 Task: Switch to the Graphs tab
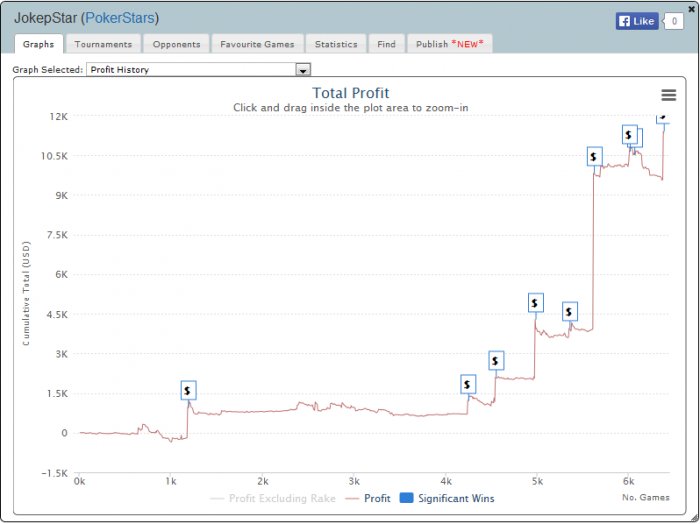tap(38, 44)
